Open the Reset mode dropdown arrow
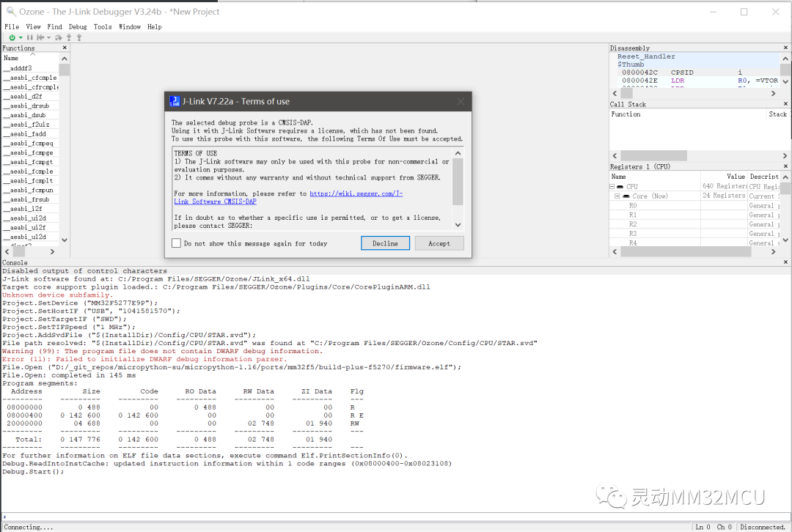This screenshot has height=532, width=792. coord(49,37)
